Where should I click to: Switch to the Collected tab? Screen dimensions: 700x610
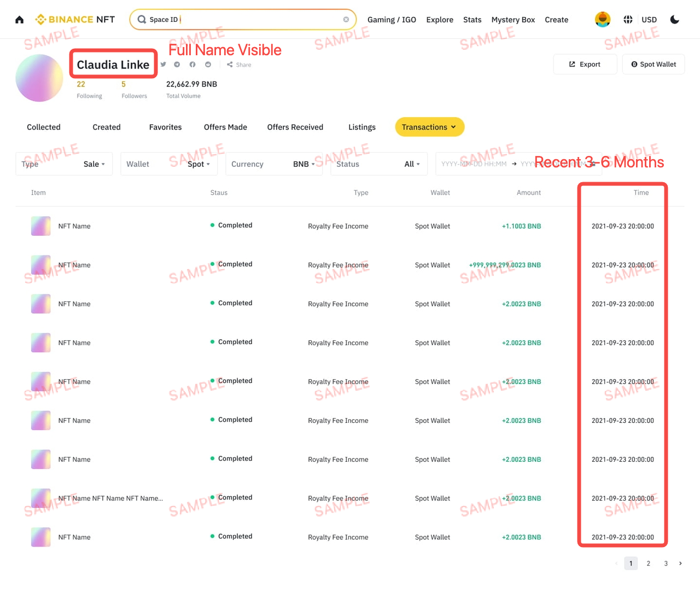(x=44, y=127)
